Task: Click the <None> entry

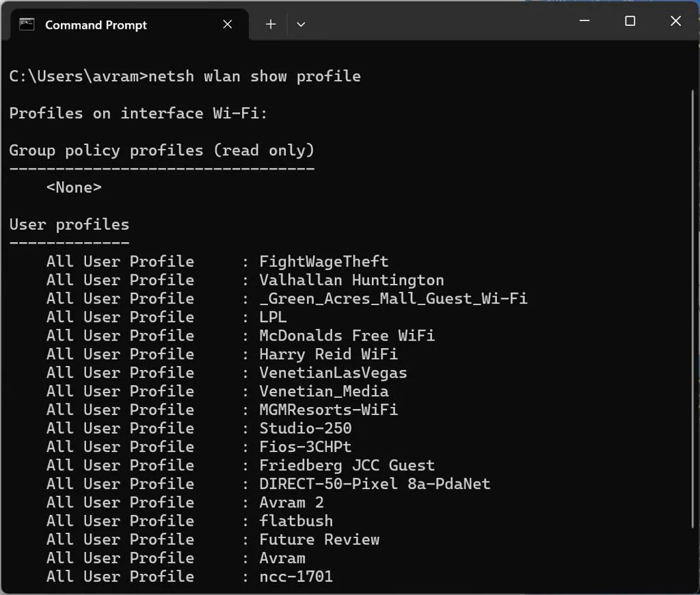Action: click(x=74, y=187)
